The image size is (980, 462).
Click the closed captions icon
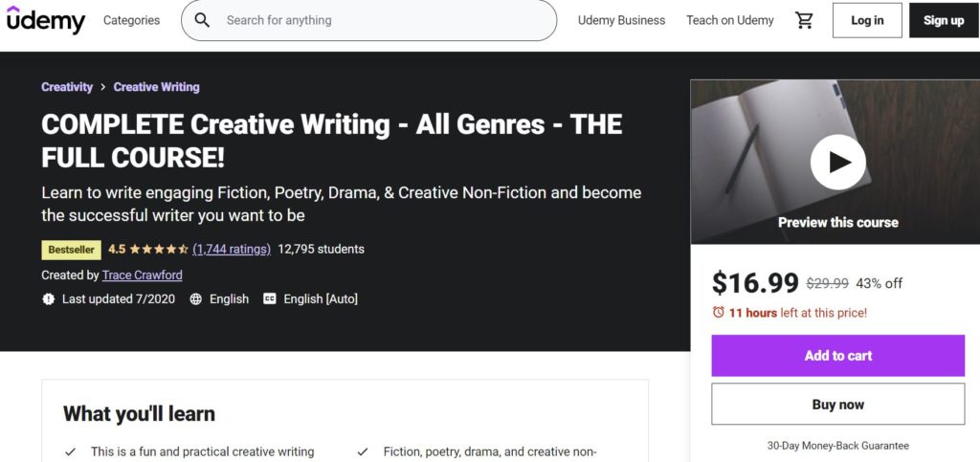(270, 299)
